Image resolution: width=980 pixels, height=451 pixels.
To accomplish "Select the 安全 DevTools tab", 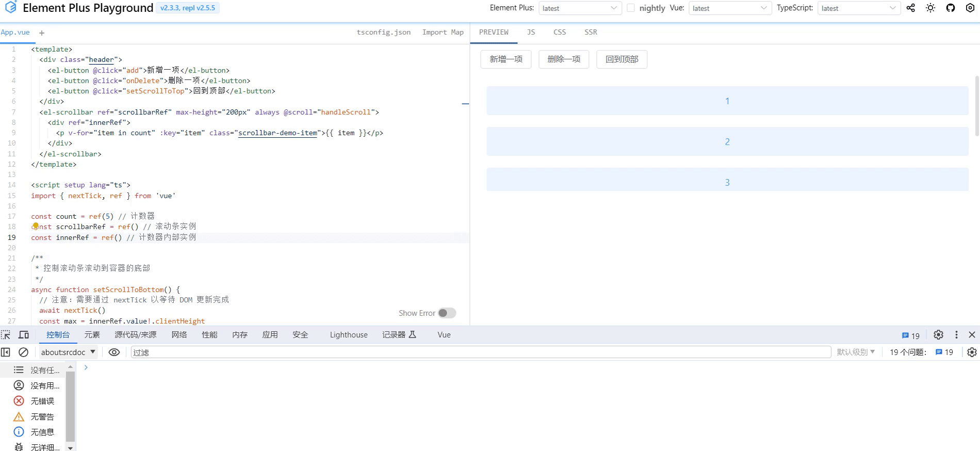I will [x=300, y=335].
